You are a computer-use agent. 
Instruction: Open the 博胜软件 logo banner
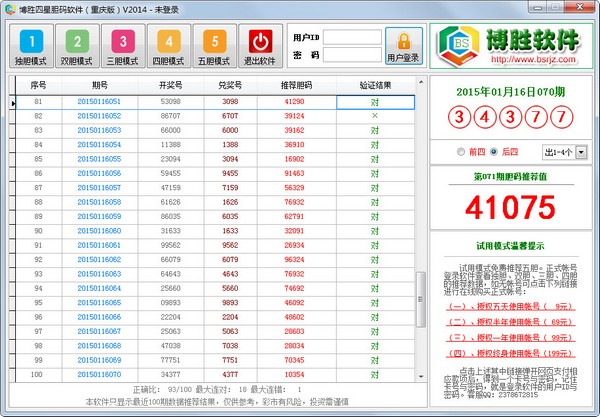(511, 46)
